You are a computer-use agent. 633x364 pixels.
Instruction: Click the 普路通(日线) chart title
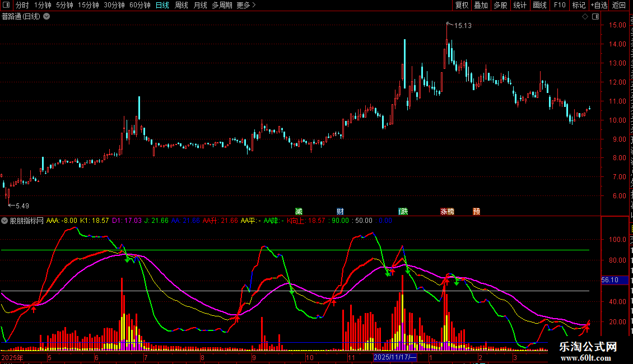coord(21,17)
